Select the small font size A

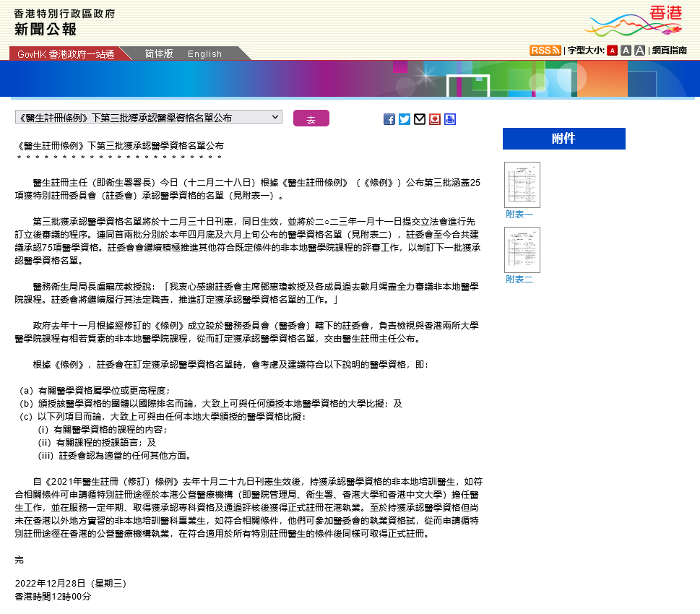612,51
